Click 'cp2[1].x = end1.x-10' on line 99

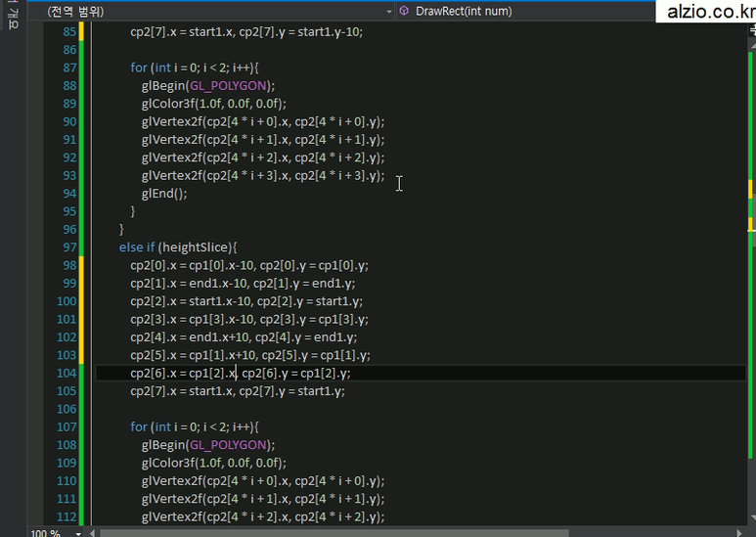point(190,284)
